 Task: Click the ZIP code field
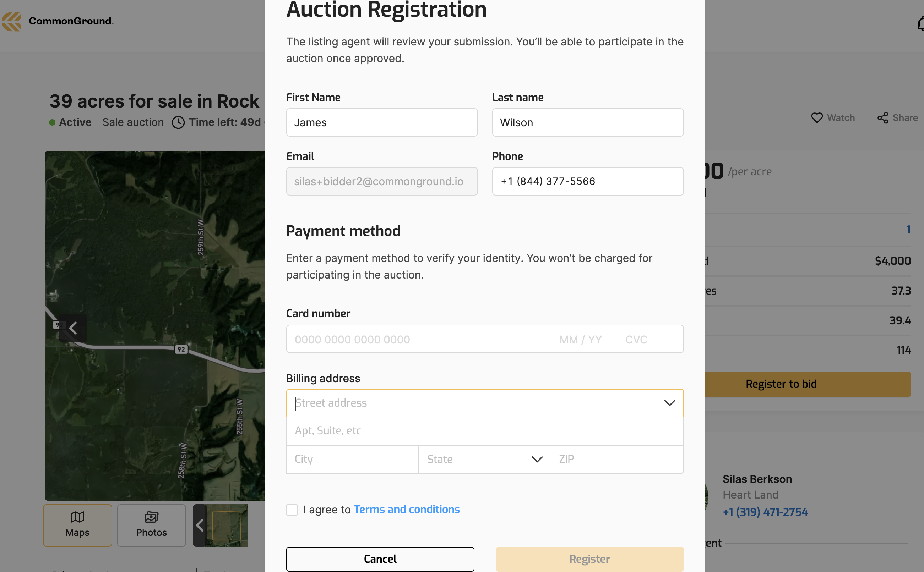pos(617,459)
